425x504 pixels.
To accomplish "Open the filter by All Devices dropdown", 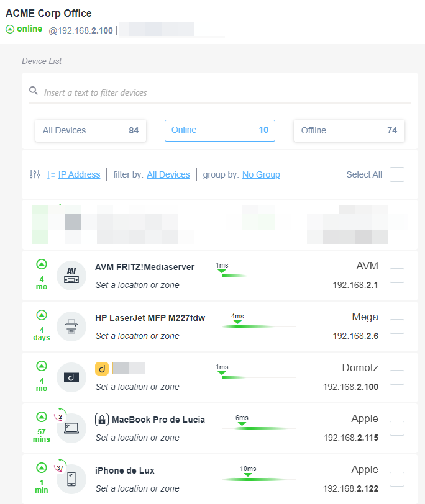I will point(168,174).
